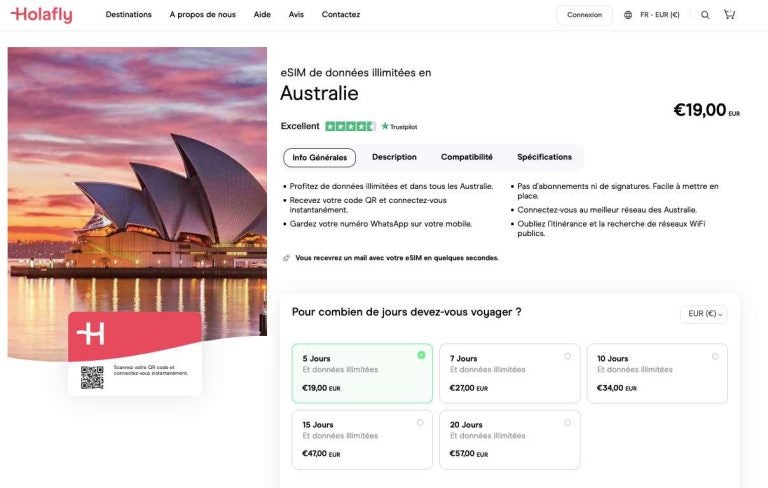Screen dimensions: 768x488
Task: Click the Trustpilot star rating icons
Action: click(x=350, y=126)
